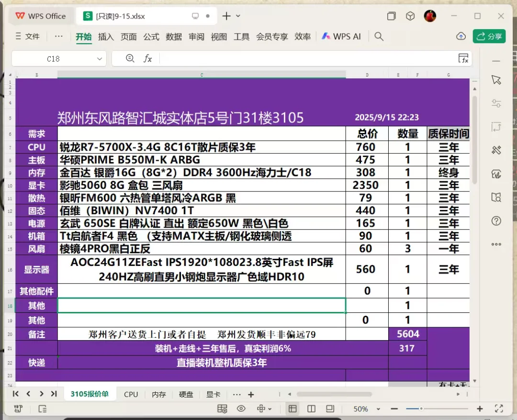This screenshot has height=420, width=517.
Task: Expand the formula bar with its right icon
Action: point(463,58)
